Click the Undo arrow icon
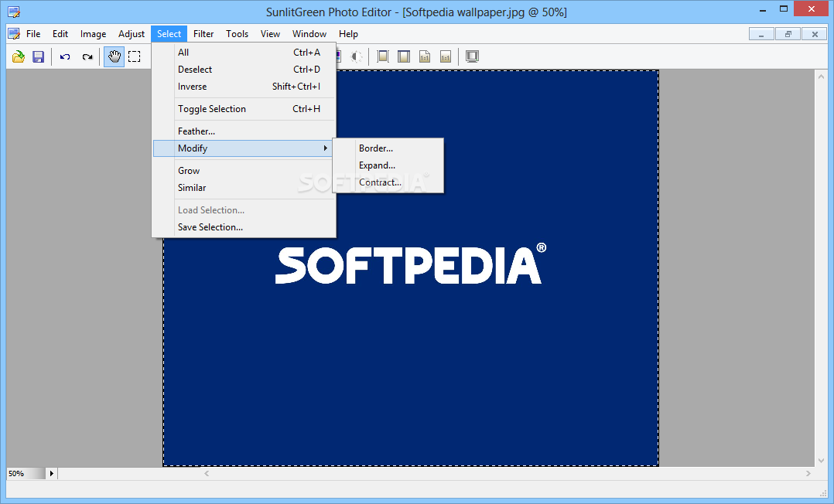The width and height of the screenshot is (834, 504). (65, 56)
